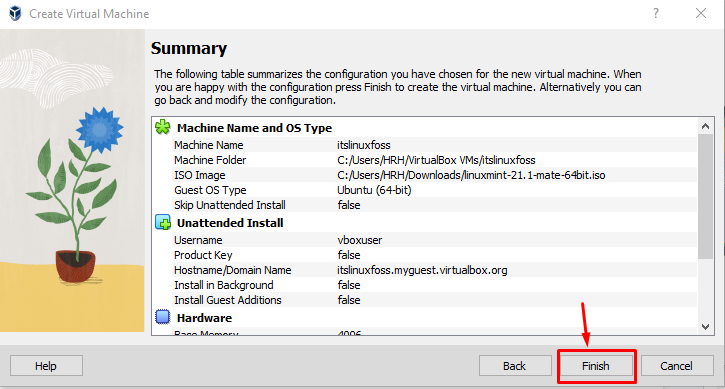Go Back to the previous wizard page

coord(515,366)
